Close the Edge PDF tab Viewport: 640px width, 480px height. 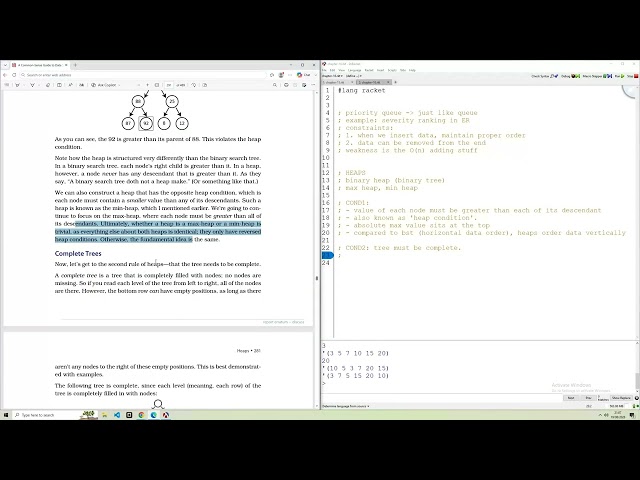tap(66, 65)
